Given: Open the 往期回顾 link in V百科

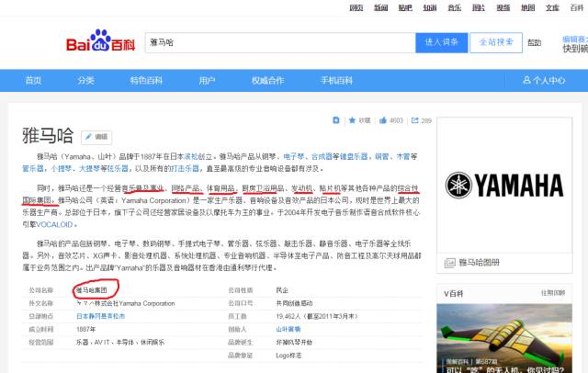Looking at the screenshot, I should click(x=553, y=293).
